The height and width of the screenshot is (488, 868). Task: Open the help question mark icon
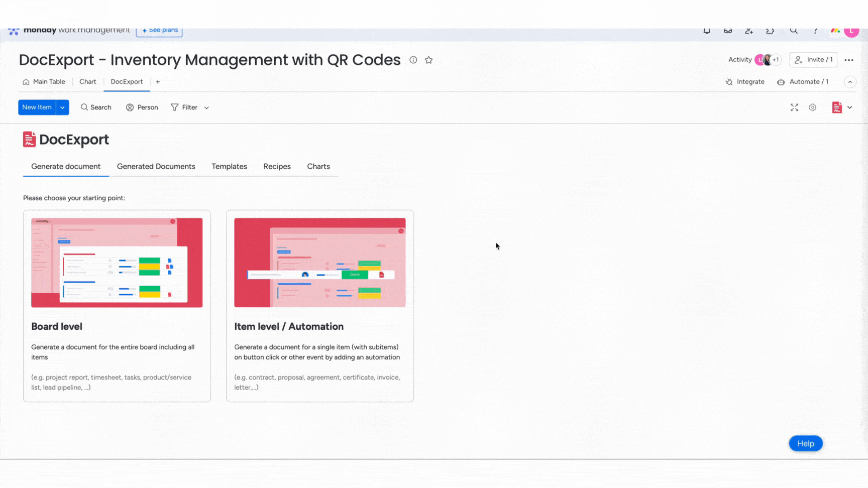point(815,31)
